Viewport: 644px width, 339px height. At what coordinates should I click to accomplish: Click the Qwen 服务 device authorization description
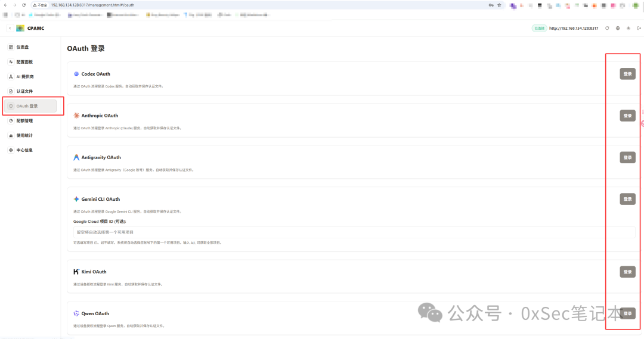click(x=119, y=326)
